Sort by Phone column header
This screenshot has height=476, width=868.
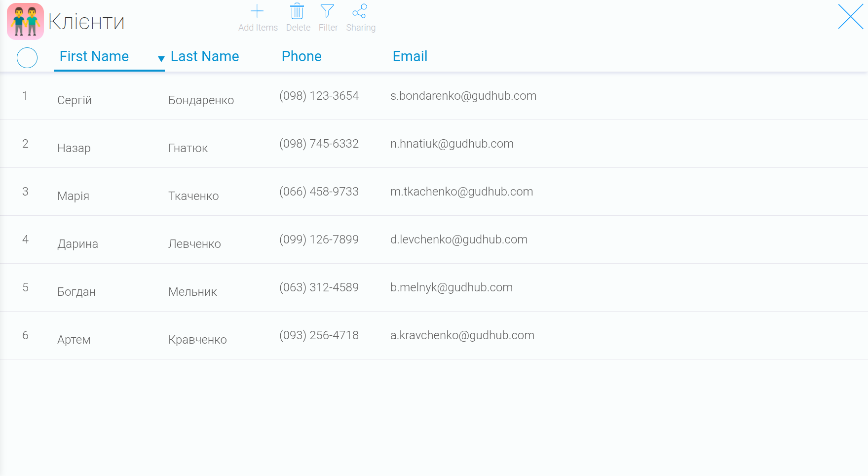302,56
